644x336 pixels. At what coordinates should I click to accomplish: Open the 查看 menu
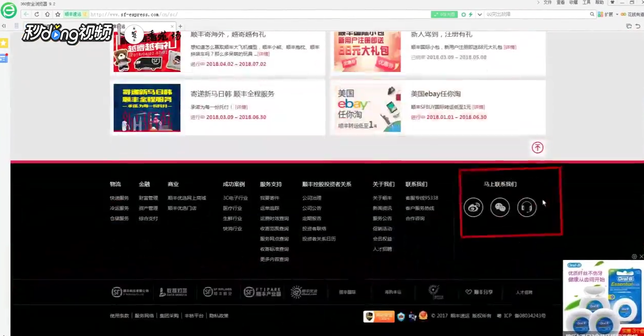[560, 3]
